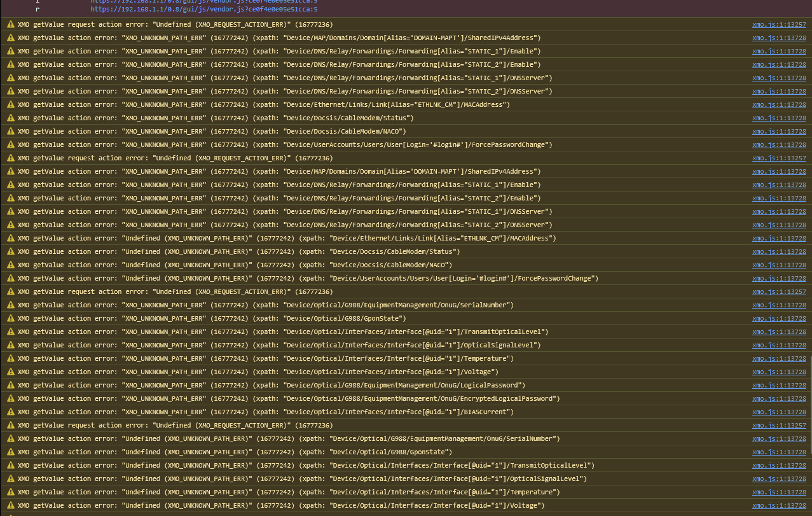
Task: Select Undefined ETHLNK_CM MACAddress error message text
Action: click(x=287, y=238)
